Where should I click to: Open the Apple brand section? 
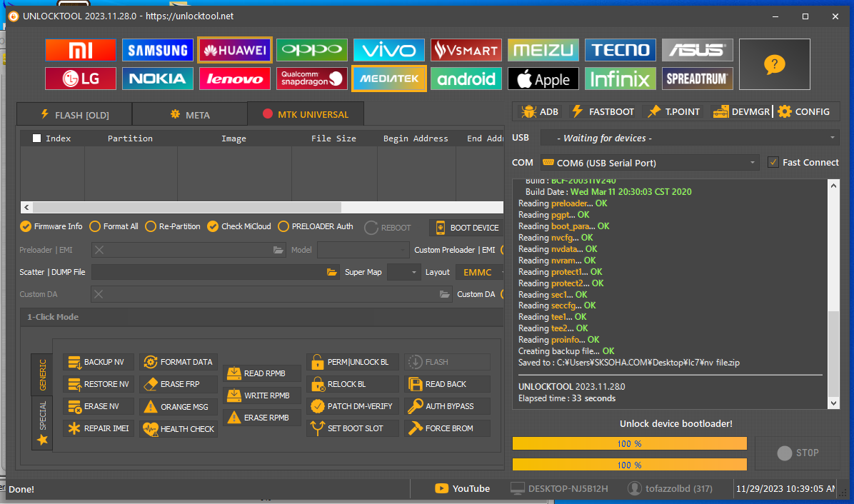tap(543, 79)
